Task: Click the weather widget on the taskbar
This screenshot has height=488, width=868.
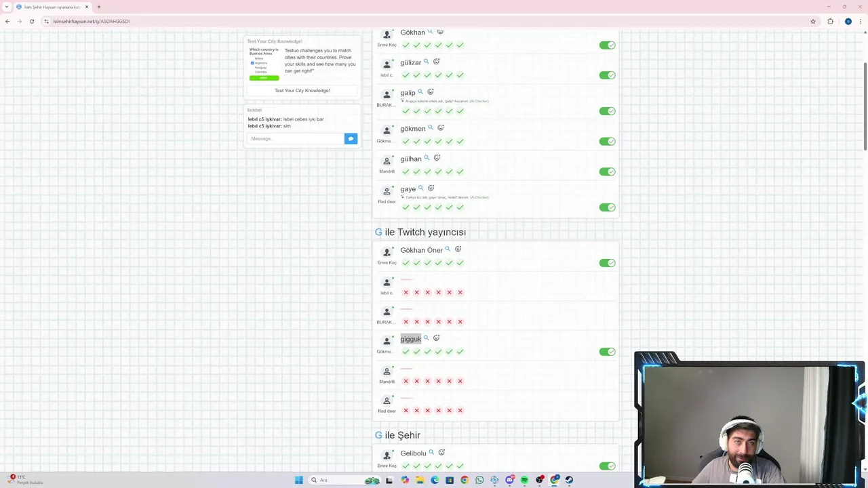Action: [24, 480]
